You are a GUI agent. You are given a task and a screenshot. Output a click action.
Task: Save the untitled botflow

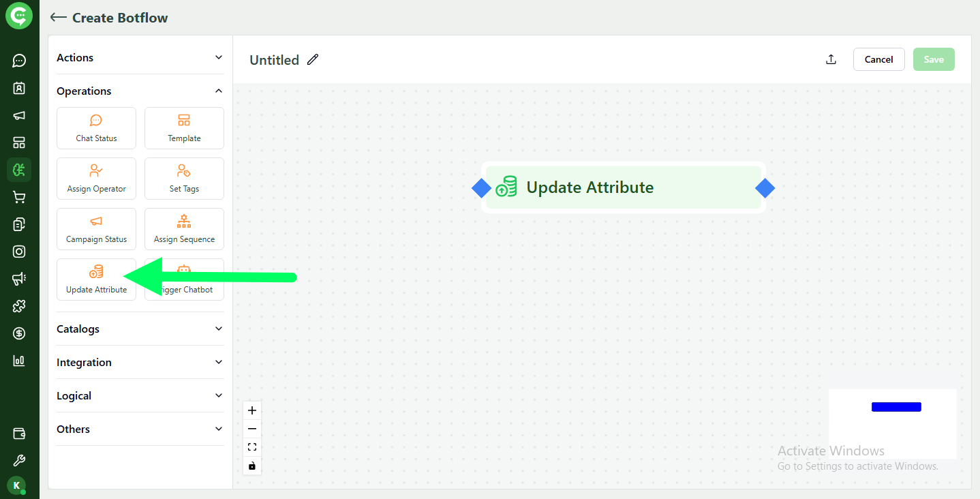point(933,59)
